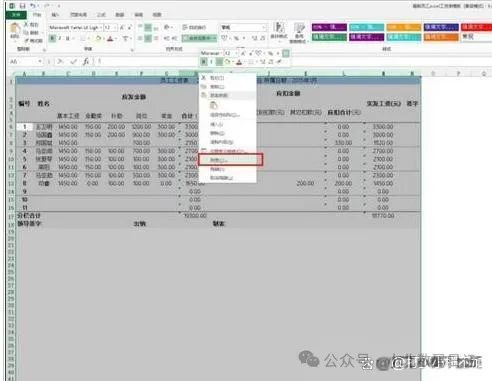
Task: Click mini toolbar font color A
Action: [x=239, y=62]
